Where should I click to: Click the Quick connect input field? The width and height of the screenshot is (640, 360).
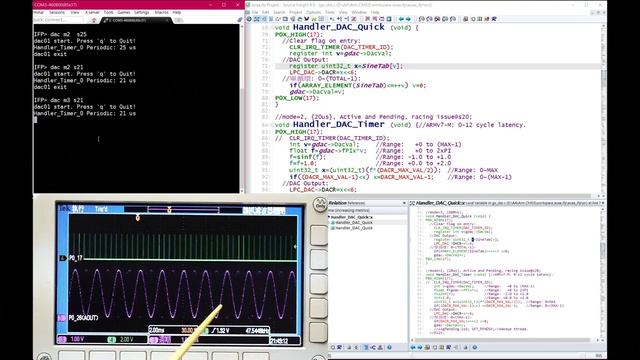click(x=59, y=20)
